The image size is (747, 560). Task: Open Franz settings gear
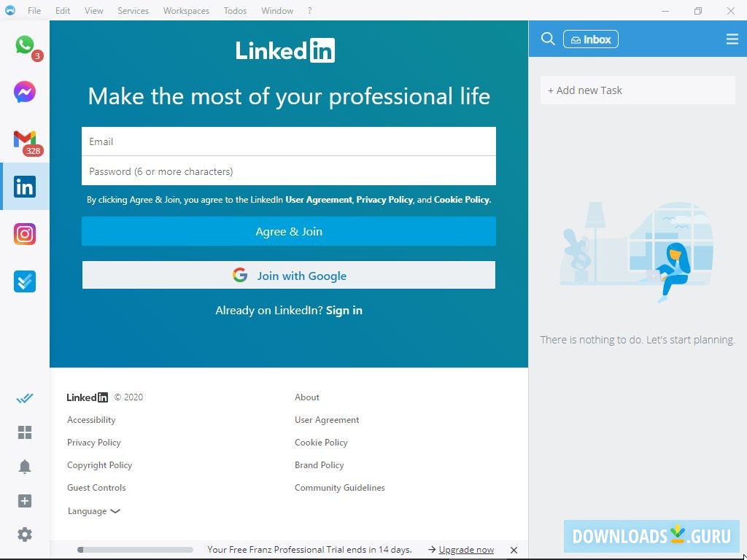point(25,534)
